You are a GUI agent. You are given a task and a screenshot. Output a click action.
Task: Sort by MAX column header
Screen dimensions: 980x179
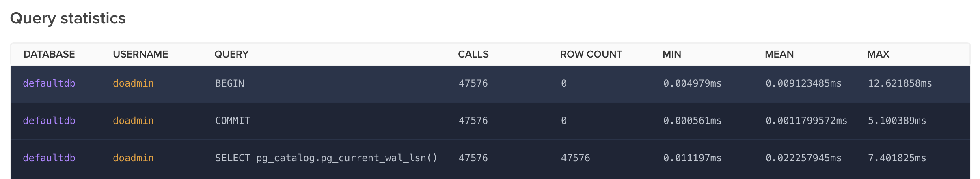(878, 54)
